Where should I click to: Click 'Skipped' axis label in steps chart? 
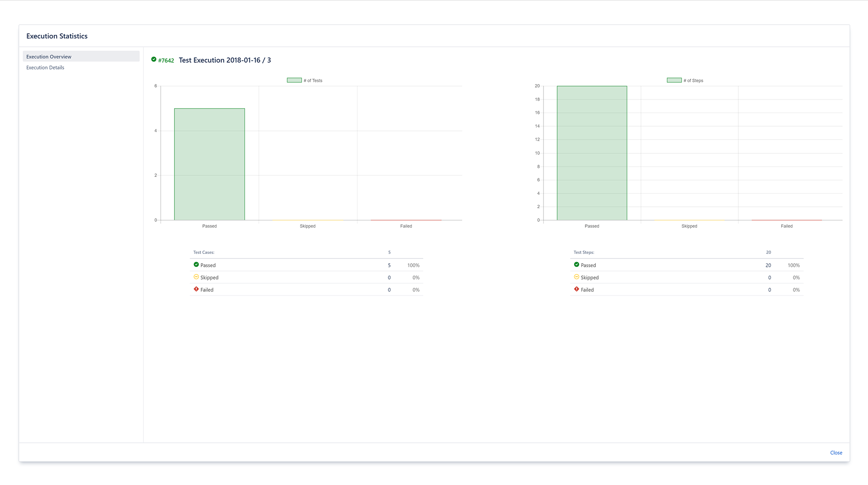689,226
